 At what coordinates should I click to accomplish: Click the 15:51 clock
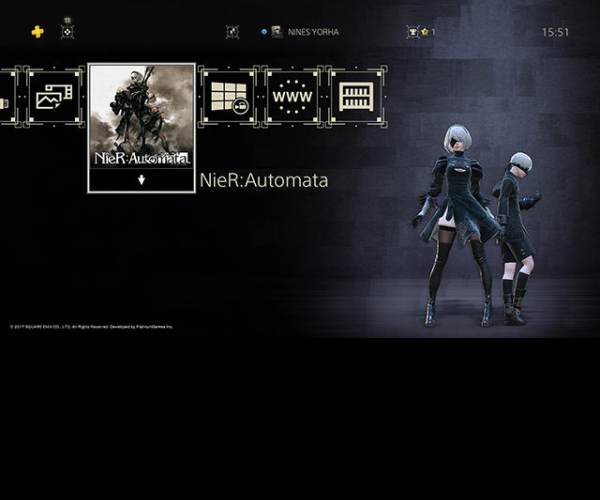(555, 32)
